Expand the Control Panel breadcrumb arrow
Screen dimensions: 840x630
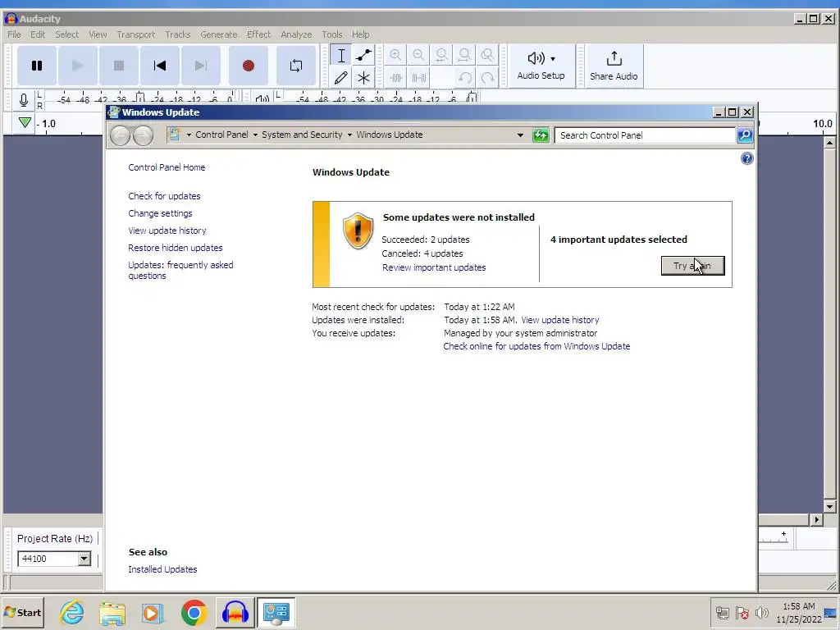(x=255, y=135)
